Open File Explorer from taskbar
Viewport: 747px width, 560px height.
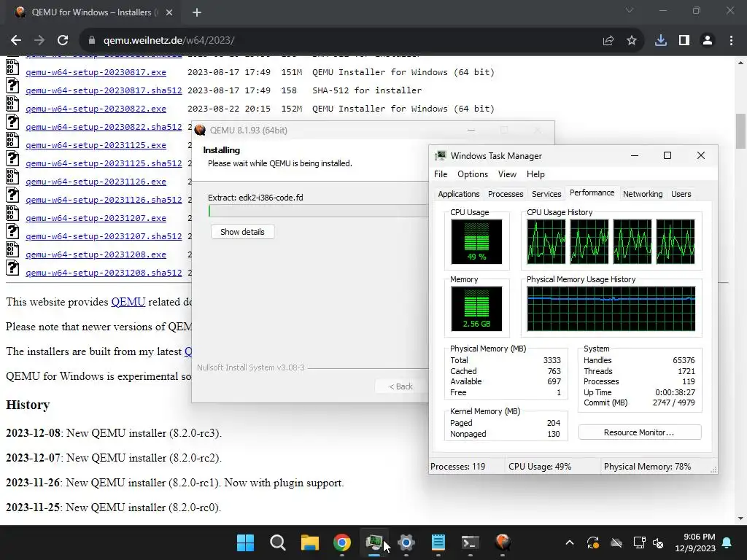tap(309, 542)
